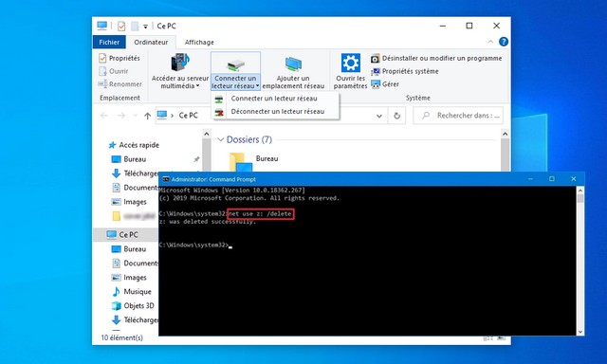Minimize the Command Prompt window
Viewport: 607px width, 364px height.
[530, 179]
